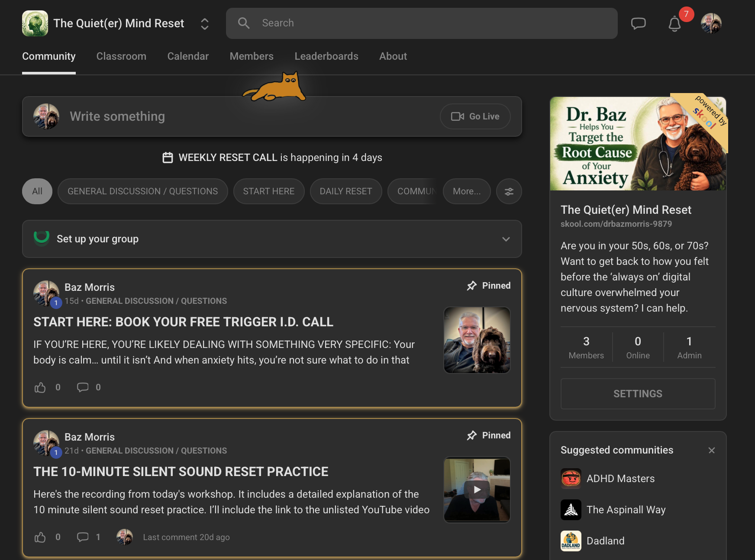The height and width of the screenshot is (560, 755).
Task: Filter posts by DAILY RESET
Action: [346, 191]
